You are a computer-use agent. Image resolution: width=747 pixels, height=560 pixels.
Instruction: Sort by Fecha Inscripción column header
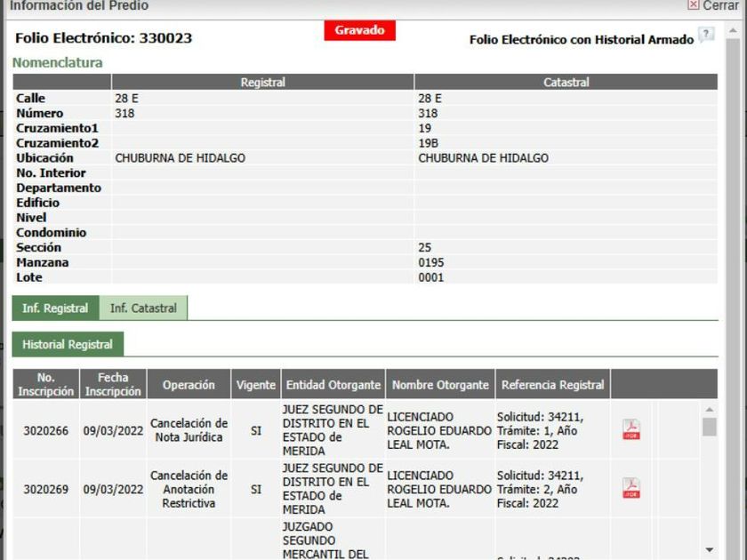113,384
